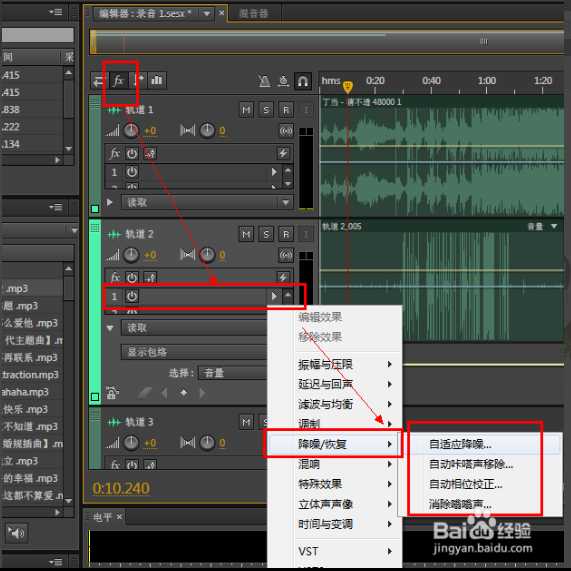Open track 2 读取 automation mode dropdown
Screen dimensions: 571x571
(x=194, y=328)
